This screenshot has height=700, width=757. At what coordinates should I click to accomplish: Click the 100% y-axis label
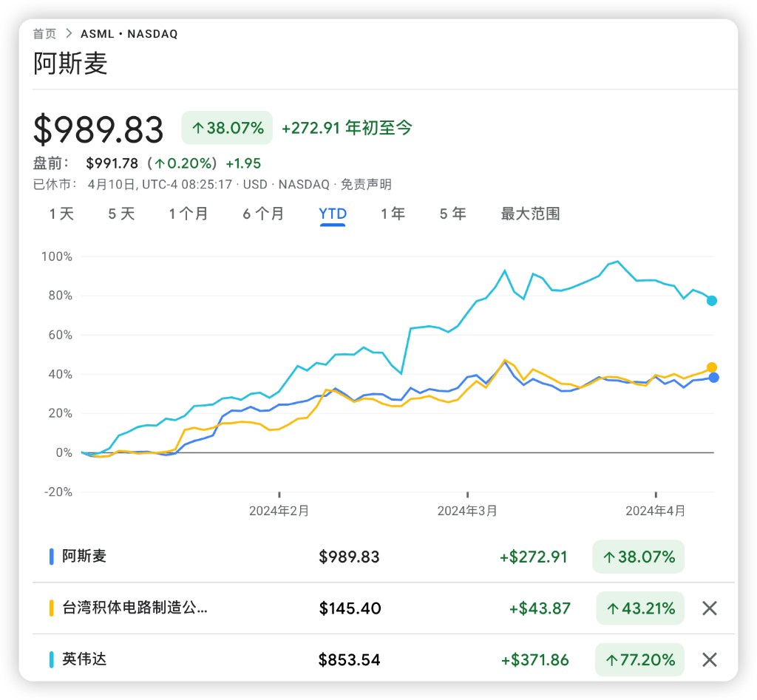[56, 256]
